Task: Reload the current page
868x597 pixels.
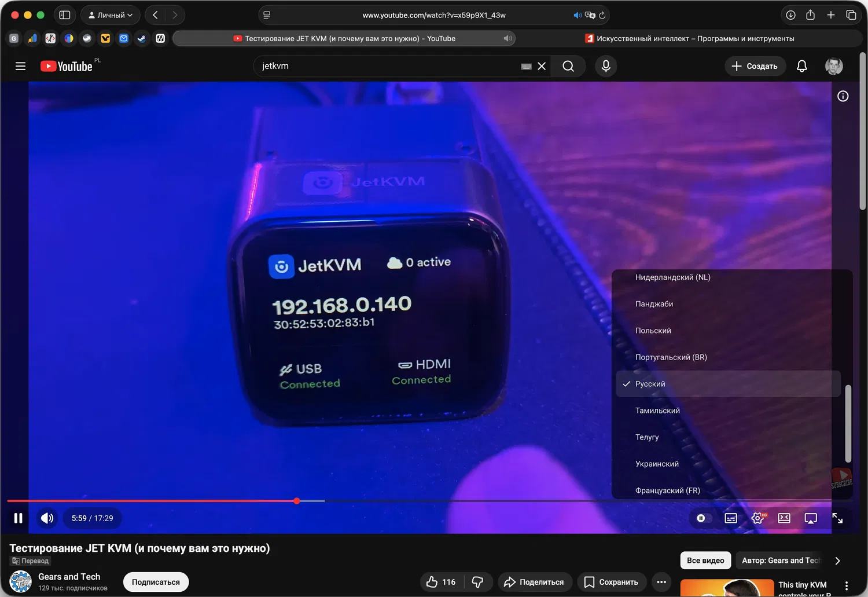Action: point(602,15)
